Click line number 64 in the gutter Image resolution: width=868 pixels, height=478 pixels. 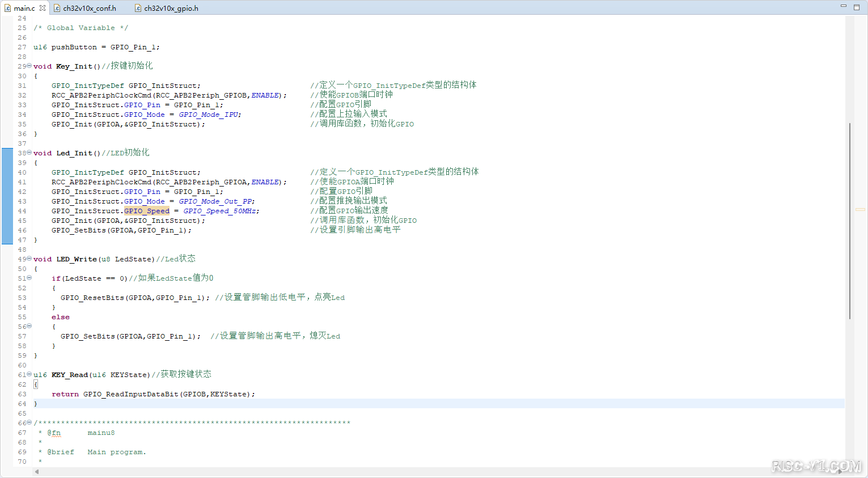(22, 404)
